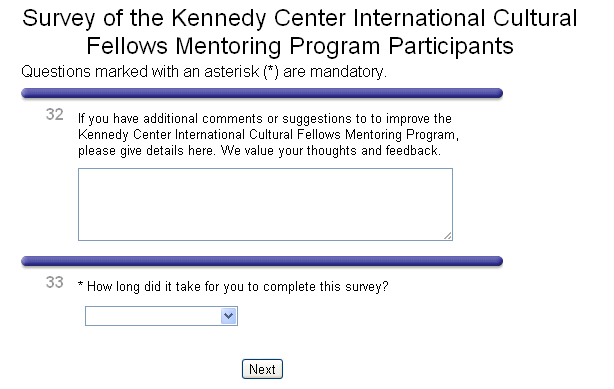The image size is (614, 389).
Task: Click the 'How long did it take' question text
Action: click(237, 287)
